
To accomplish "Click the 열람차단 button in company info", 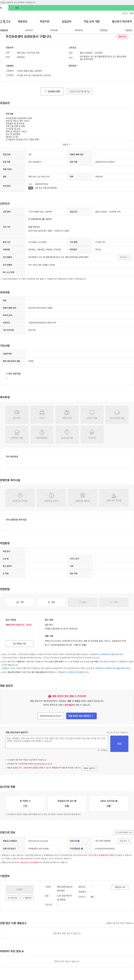I will click(x=27, y=898).
